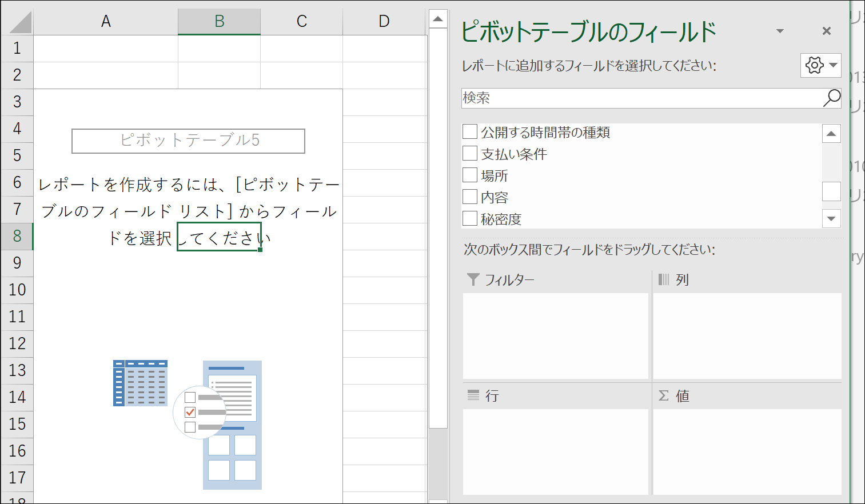This screenshot has height=504, width=865.
Task: Select cell C2
Action: coord(301,75)
